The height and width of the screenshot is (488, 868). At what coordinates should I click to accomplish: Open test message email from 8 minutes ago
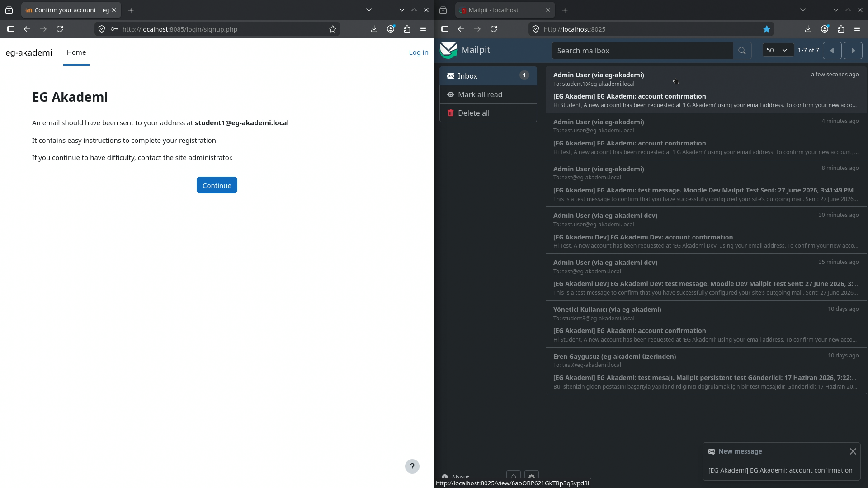[706, 183]
